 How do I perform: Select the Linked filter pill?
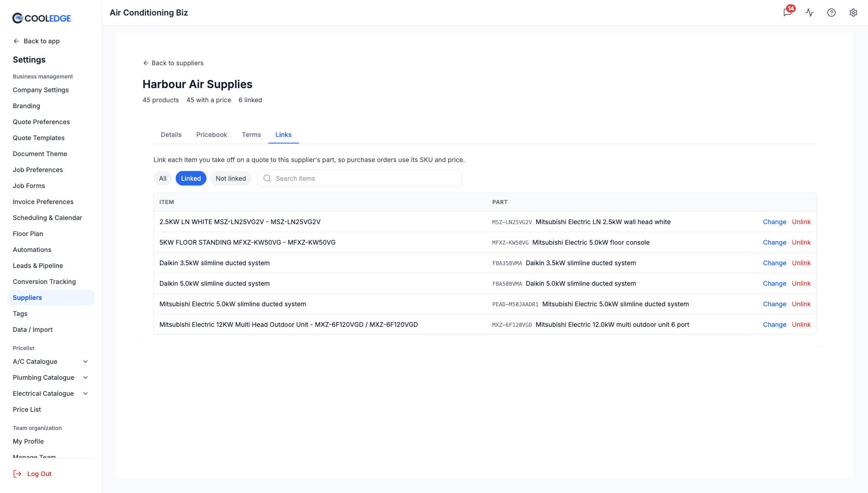191,178
